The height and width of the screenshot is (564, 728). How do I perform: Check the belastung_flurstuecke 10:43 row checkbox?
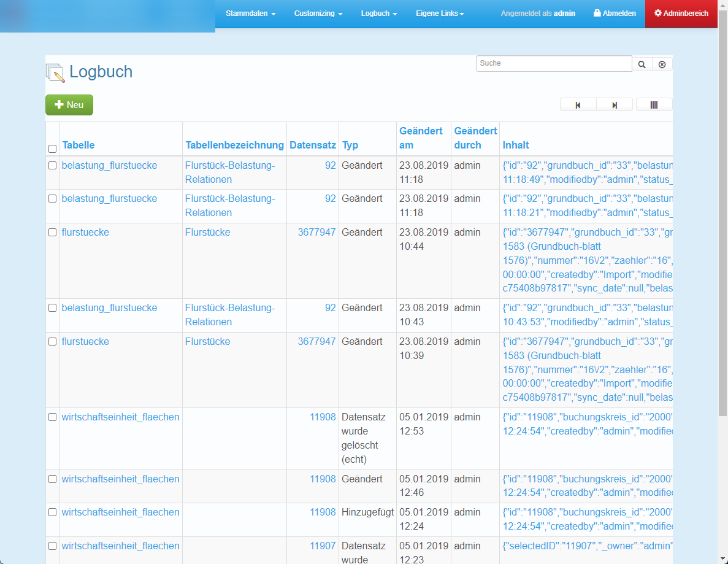point(53,307)
